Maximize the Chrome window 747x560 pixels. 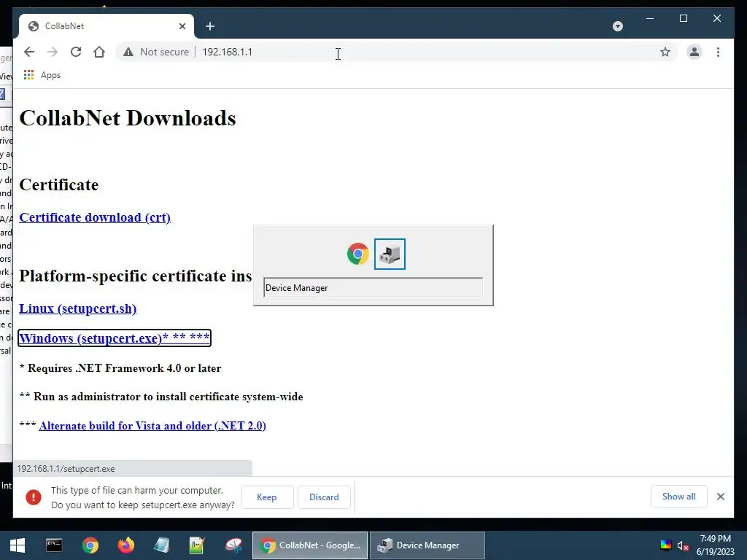pyautogui.click(x=683, y=18)
